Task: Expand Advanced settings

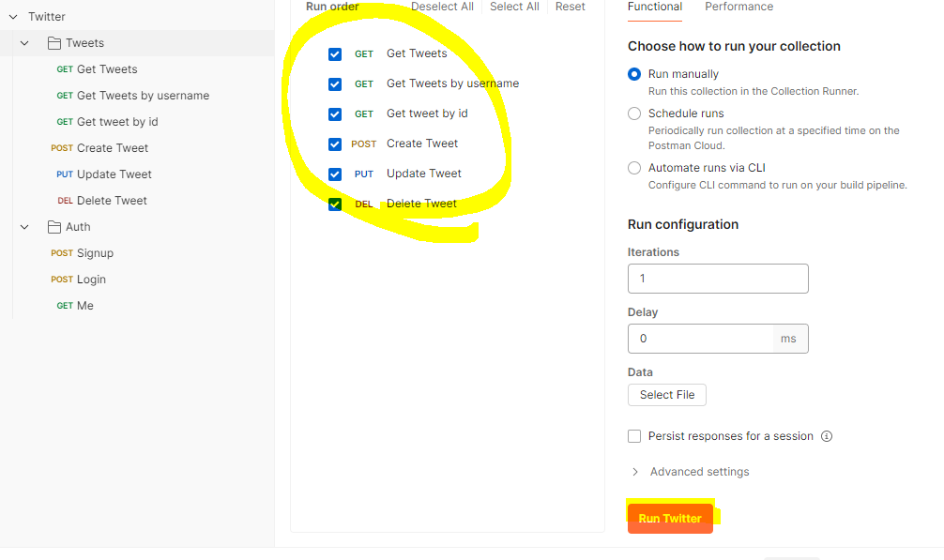Action: pyautogui.click(x=691, y=472)
